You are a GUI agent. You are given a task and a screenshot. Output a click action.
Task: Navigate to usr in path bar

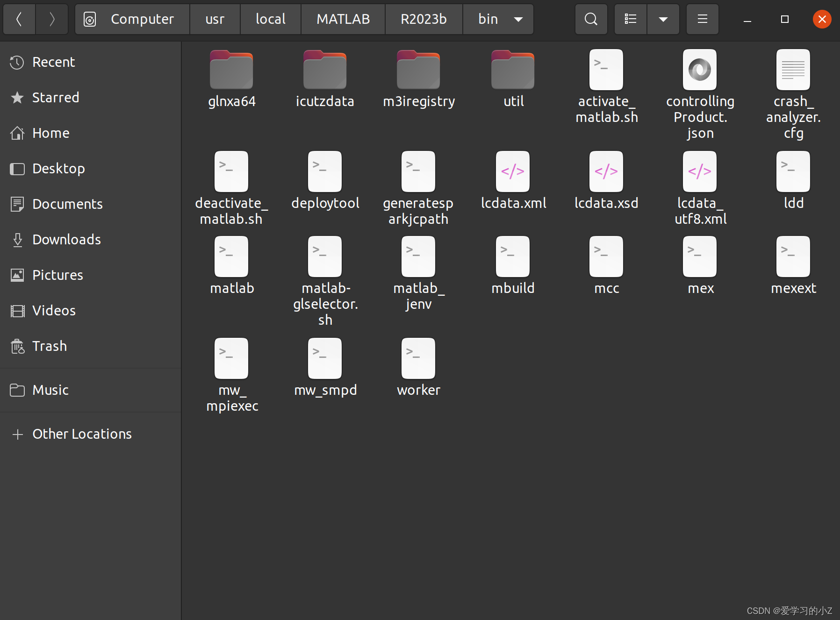215,19
